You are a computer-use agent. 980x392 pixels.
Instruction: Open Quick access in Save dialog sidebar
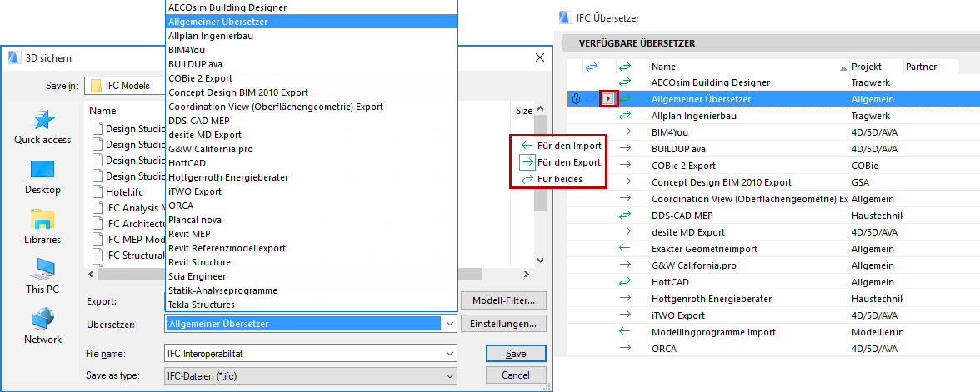(x=42, y=127)
